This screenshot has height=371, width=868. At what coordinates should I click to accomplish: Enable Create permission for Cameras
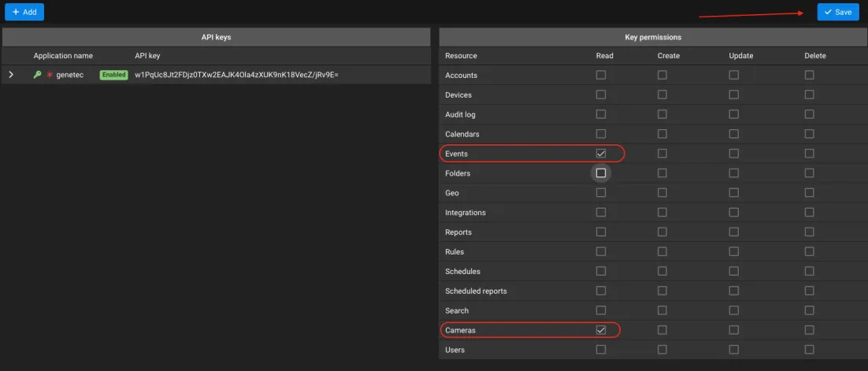point(662,330)
